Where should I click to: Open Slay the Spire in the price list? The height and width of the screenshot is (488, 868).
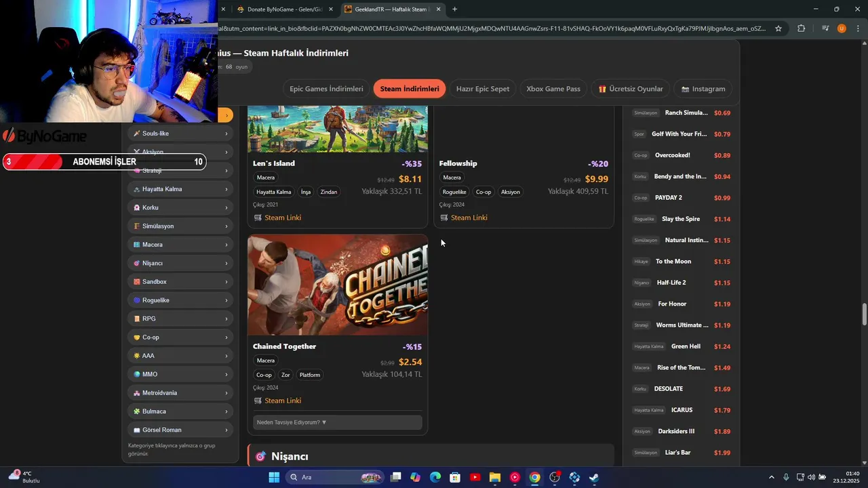681,219
